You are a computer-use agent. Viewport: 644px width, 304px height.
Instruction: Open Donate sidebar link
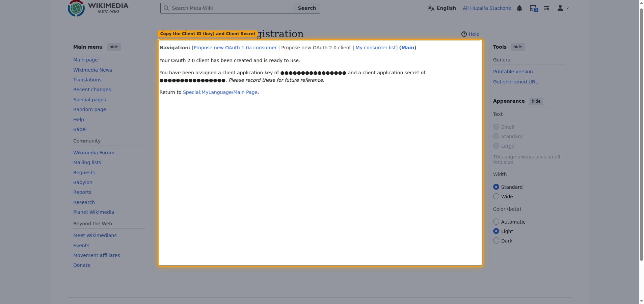82,265
